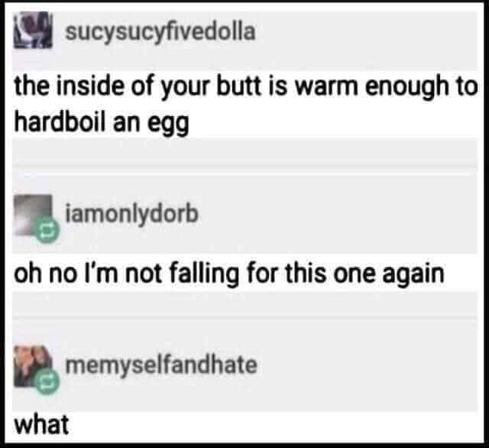
Task: Open iamonlydorb's blurred avatar image
Action: pos(33,215)
